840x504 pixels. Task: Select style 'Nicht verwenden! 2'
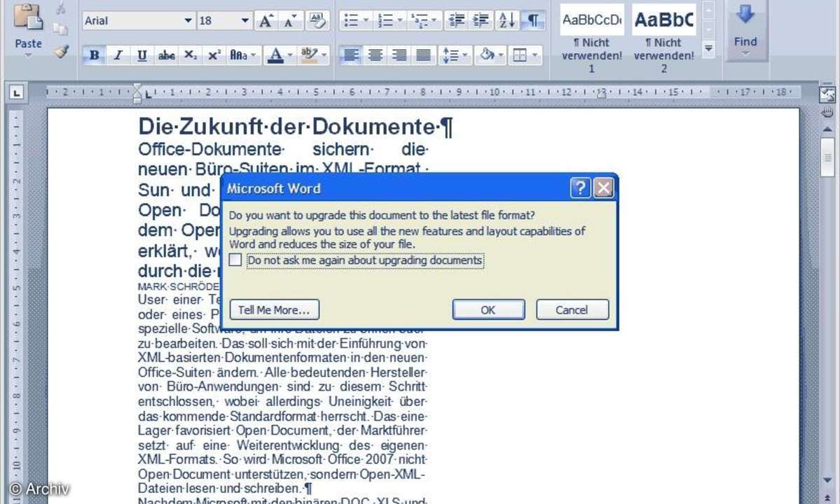tap(663, 38)
